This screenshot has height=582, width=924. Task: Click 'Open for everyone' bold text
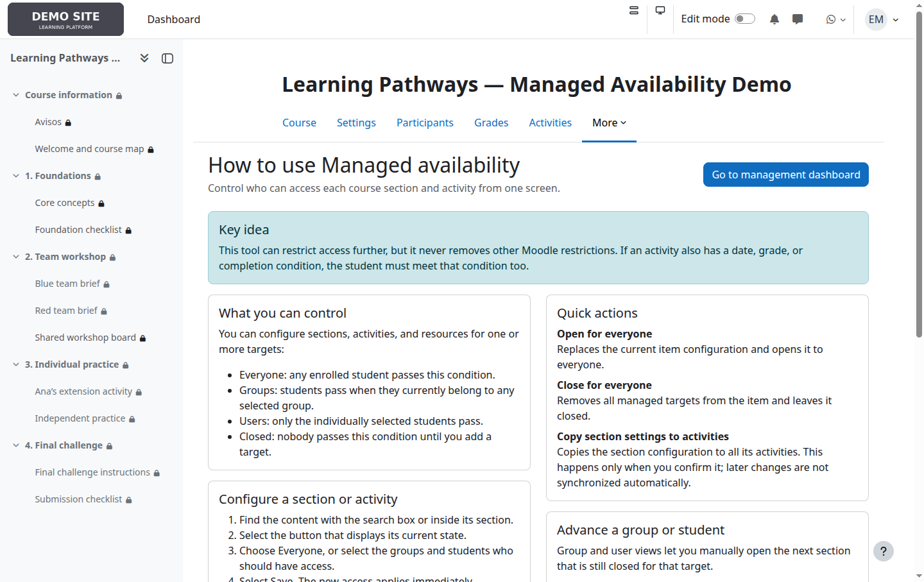pyautogui.click(x=604, y=334)
